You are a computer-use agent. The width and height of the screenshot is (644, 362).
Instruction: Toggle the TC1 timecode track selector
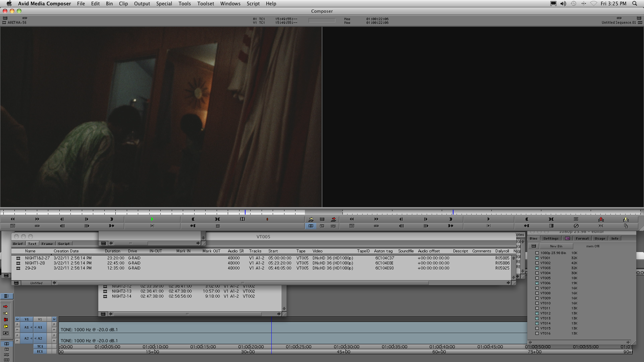[40, 346]
